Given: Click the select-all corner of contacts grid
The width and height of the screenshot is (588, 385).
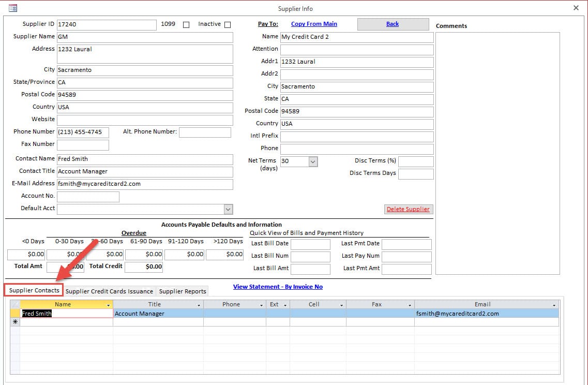Looking at the screenshot, I should [15, 305].
